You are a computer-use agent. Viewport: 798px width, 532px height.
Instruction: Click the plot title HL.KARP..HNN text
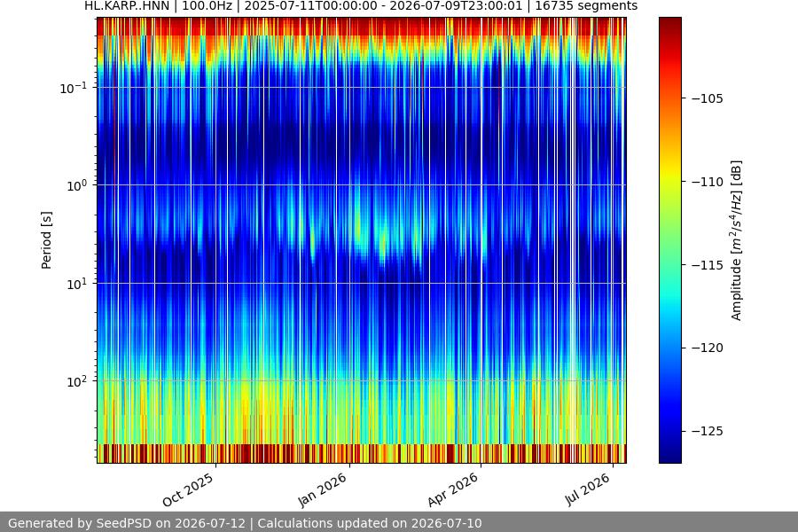tap(127, 5)
